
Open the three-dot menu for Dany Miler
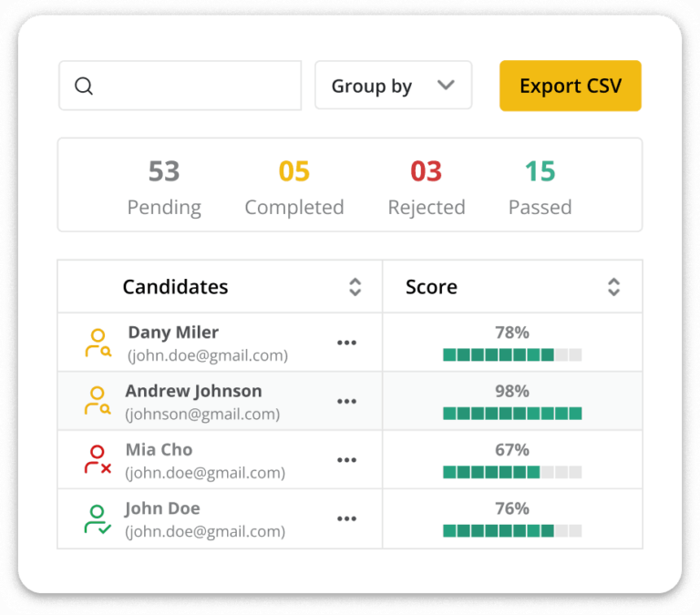346,343
